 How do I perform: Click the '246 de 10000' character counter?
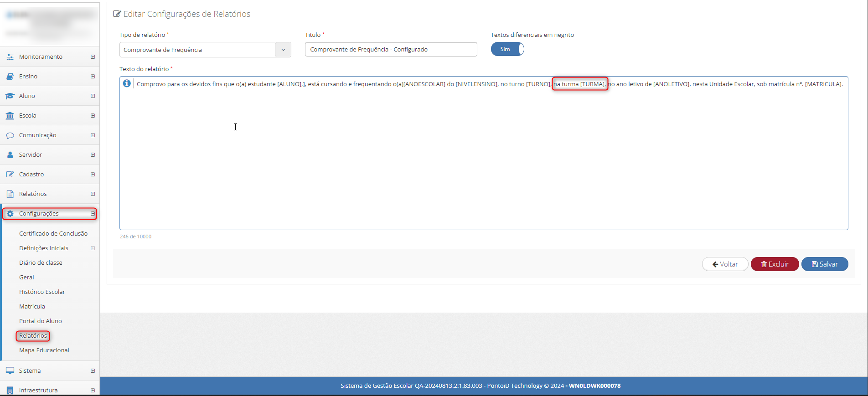point(136,237)
